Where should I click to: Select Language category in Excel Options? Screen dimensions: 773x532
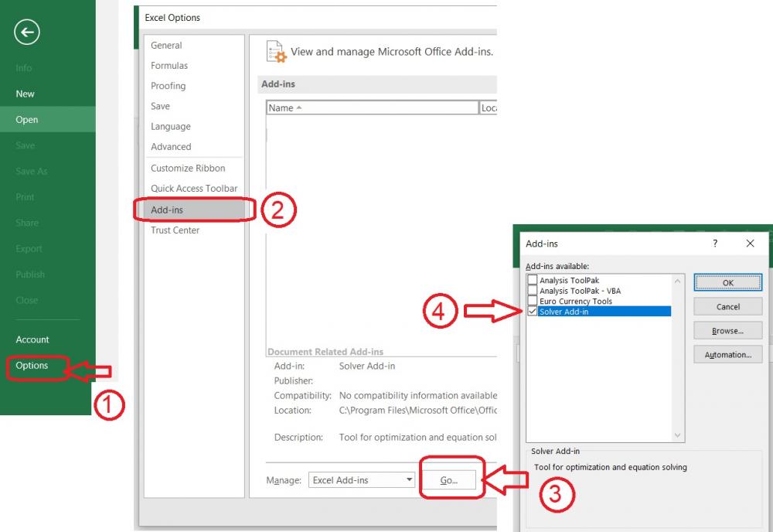click(171, 127)
